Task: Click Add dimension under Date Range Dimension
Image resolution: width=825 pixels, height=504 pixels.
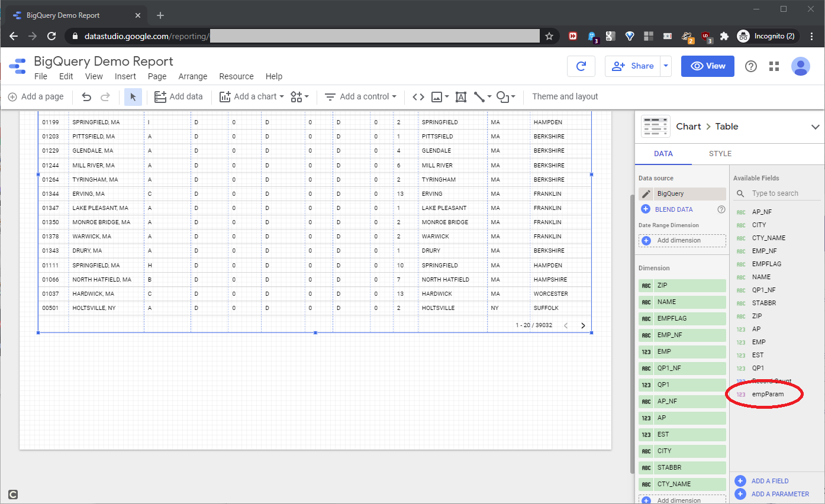Action: 682,241
